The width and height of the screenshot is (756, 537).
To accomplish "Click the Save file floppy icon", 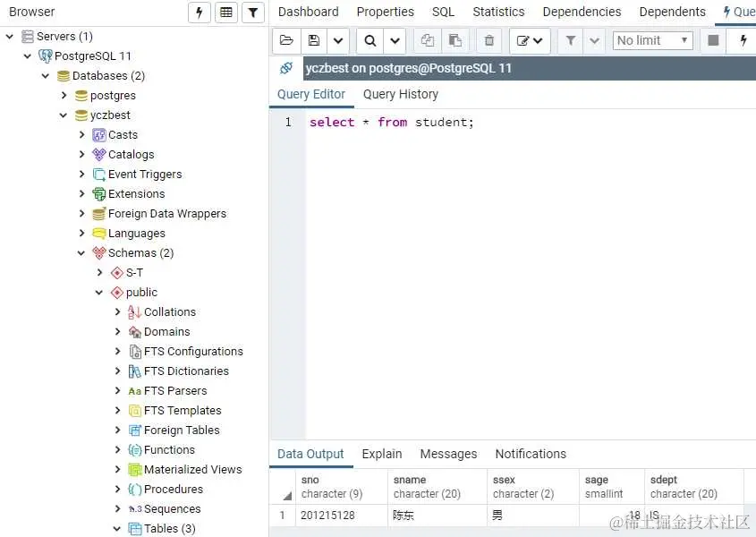I will tap(314, 40).
